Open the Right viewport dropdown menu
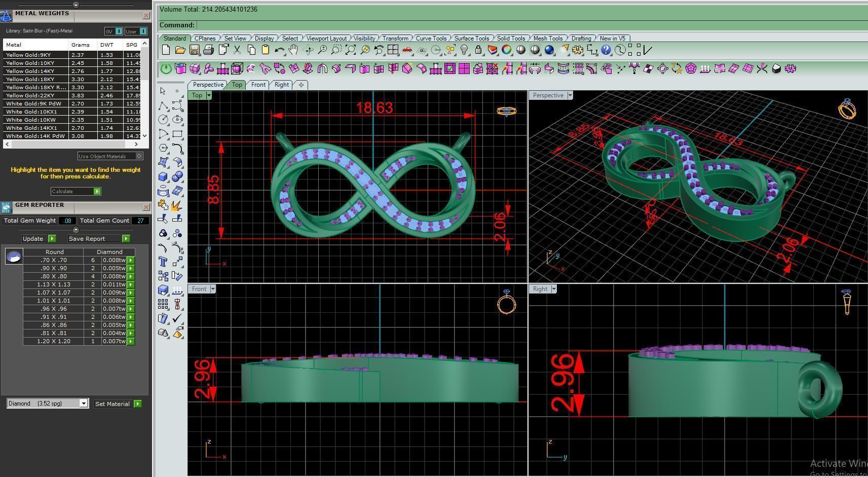The height and width of the screenshot is (477, 868). click(554, 289)
